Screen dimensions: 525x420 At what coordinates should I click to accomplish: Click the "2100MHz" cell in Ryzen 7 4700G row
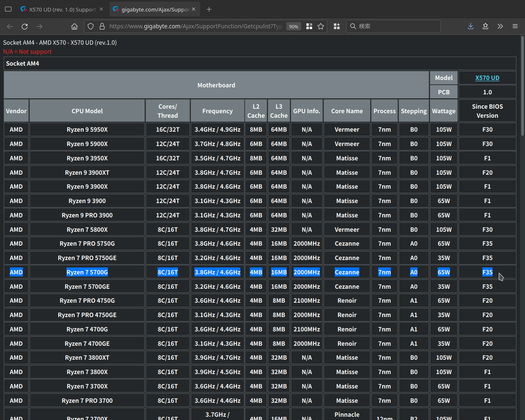coord(307,329)
